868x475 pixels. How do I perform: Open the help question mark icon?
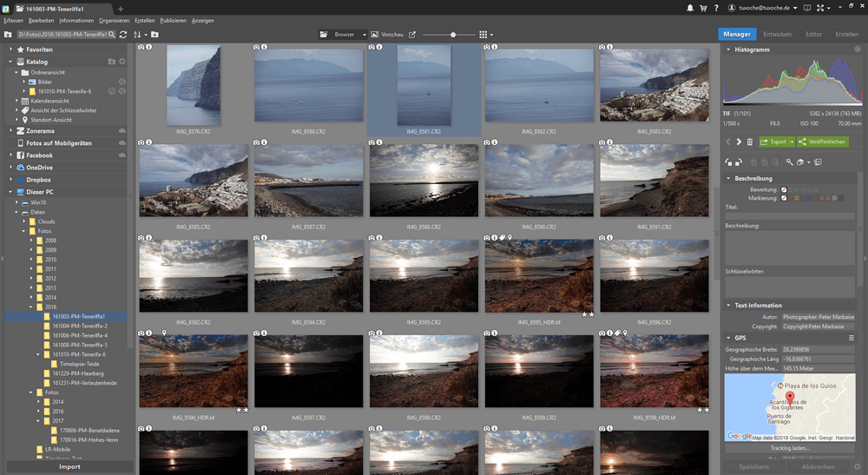pyautogui.click(x=716, y=8)
